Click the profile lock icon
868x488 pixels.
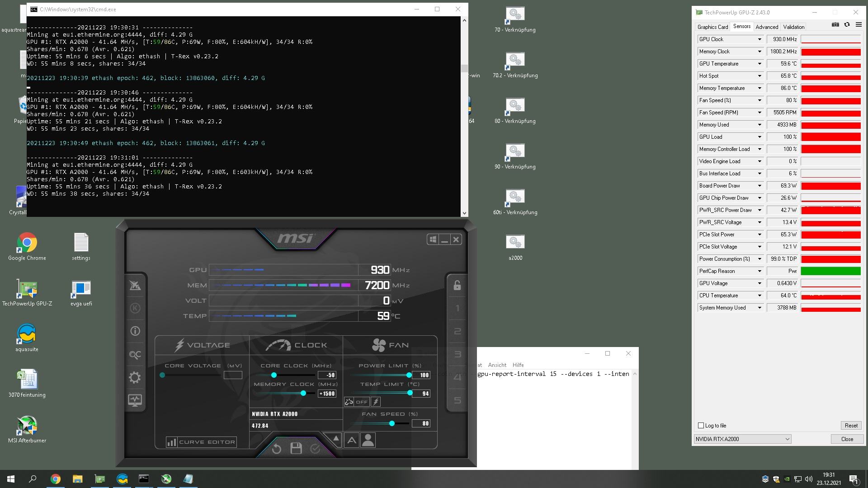pyautogui.click(x=457, y=286)
